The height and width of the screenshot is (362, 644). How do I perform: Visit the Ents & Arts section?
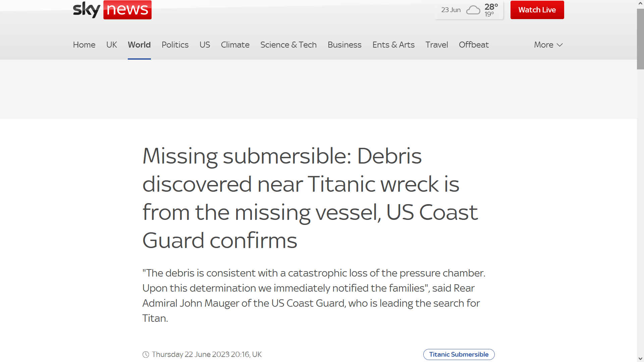coord(393,45)
